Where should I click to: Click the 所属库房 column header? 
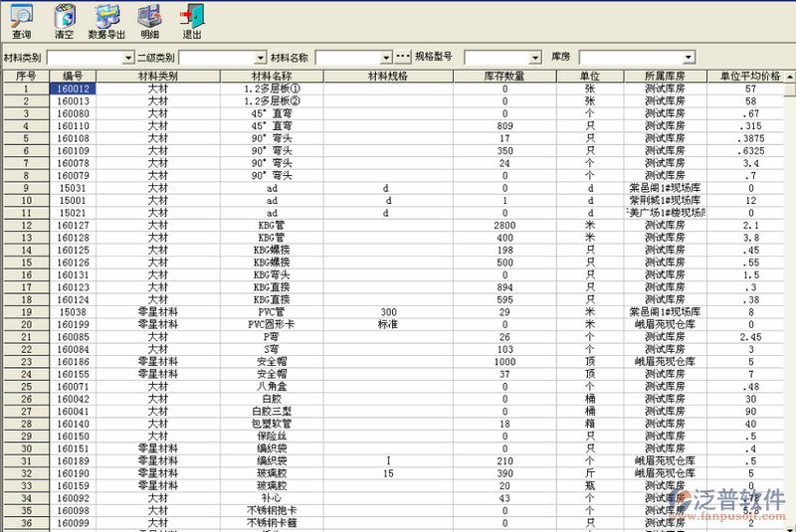665,77
